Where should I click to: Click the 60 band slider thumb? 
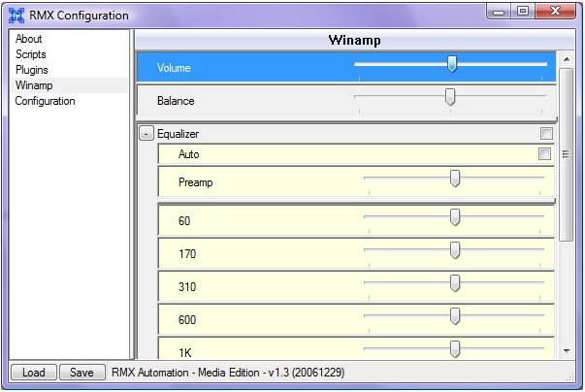pos(455,217)
